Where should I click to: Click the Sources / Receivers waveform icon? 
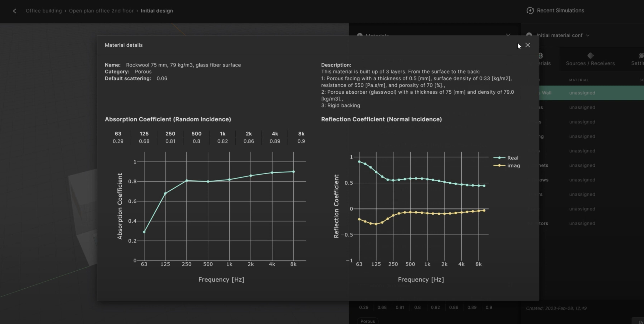590,55
